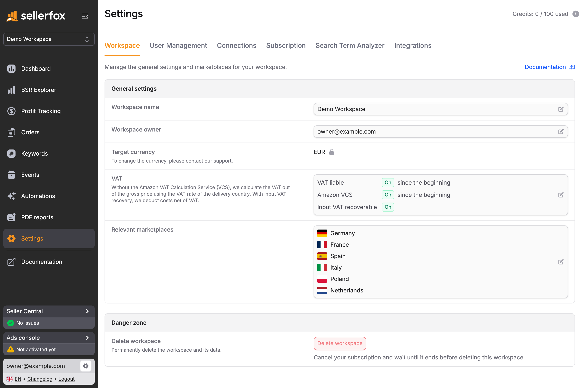Screen dimensions: 588x388
Task: Open Automations in sidebar
Action: (49, 196)
